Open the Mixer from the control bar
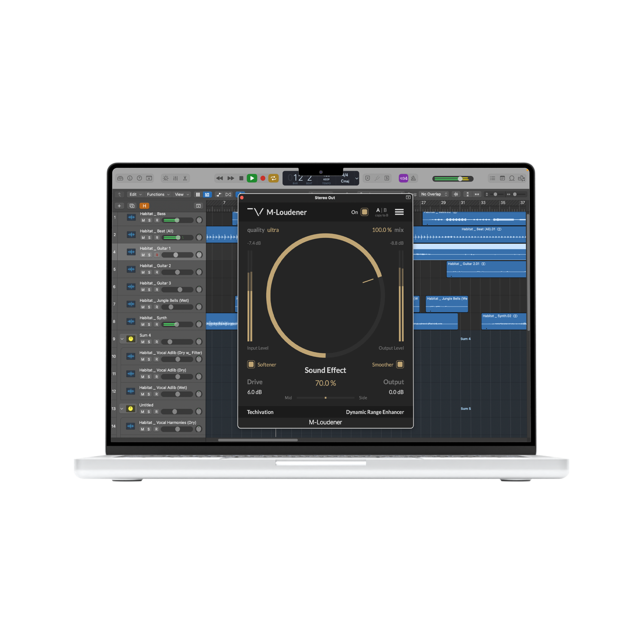Viewport: 644px width, 644px height. click(175, 178)
